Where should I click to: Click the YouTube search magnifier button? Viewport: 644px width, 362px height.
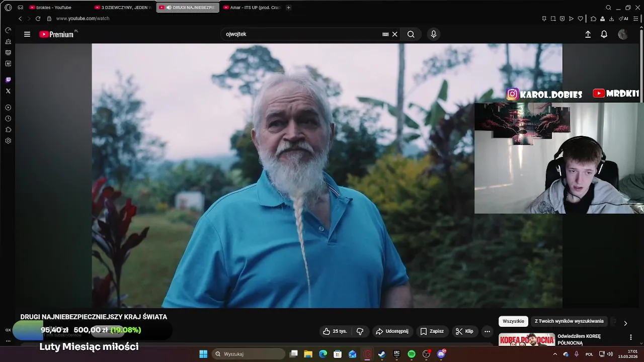coord(411,34)
